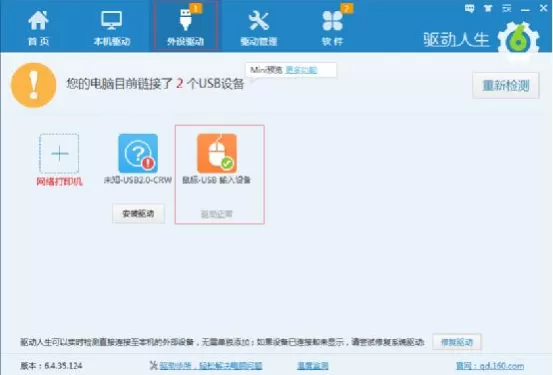
Task: Open the 软件 tab
Action: pos(332,28)
